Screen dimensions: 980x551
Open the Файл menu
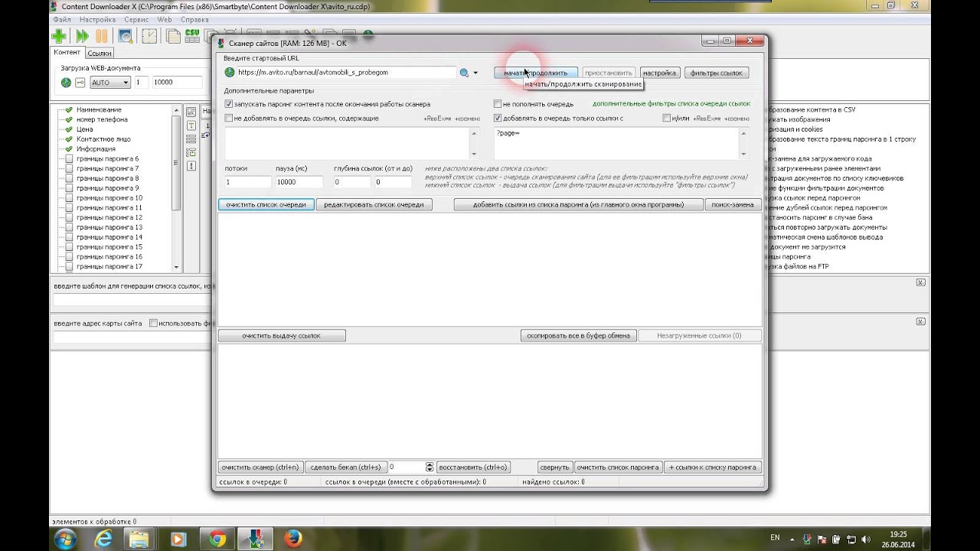click(x=63, y=19)
